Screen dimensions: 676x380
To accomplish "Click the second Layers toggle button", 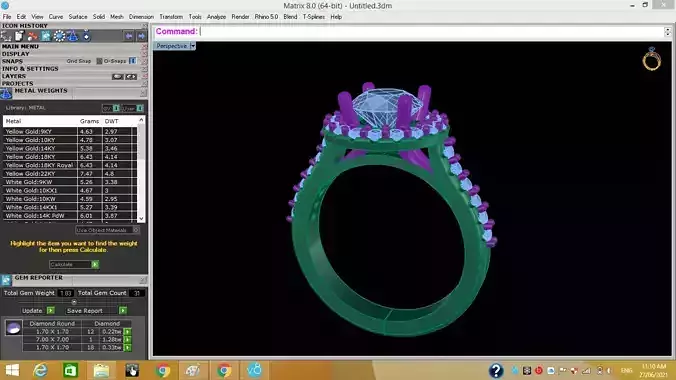I will [x=131, y=76].
